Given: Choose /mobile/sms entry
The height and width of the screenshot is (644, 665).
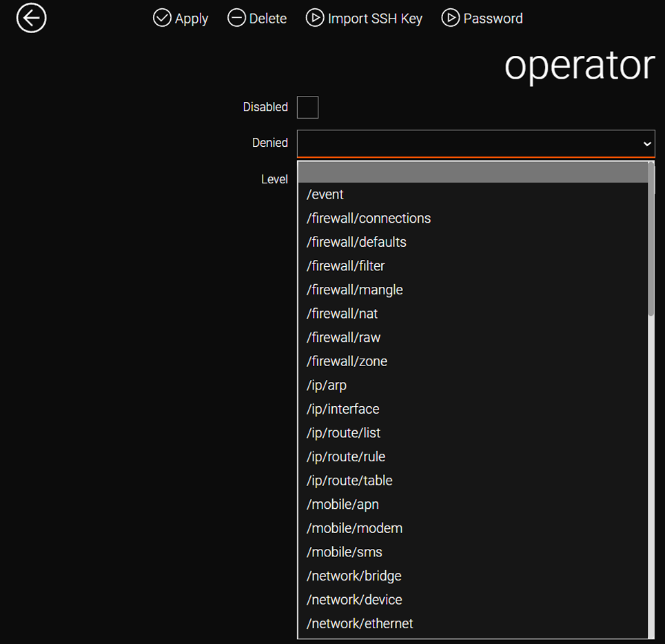Looking at the screenshot, I should coord(473,552).
